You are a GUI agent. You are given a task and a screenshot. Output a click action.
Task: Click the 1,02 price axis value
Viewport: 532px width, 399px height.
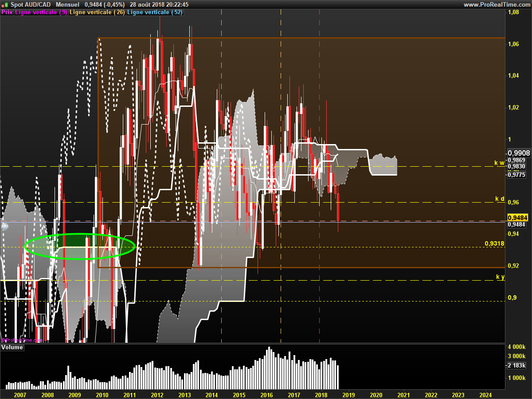(x=513, y=107)
